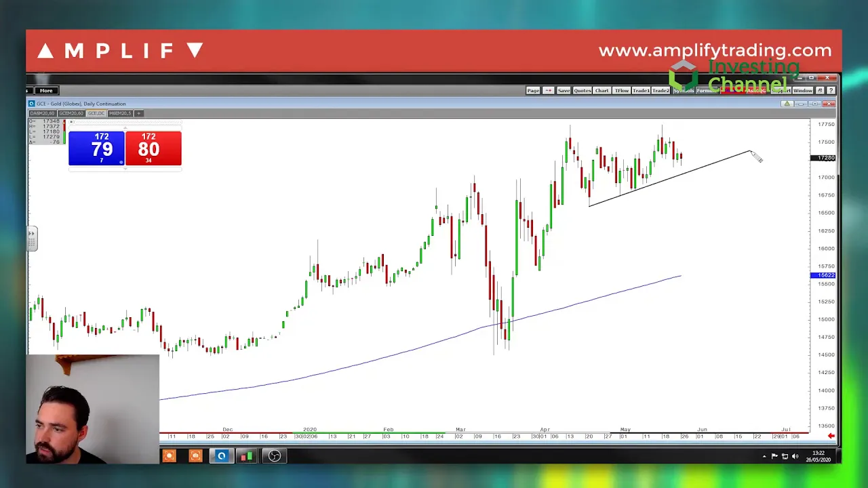Click the red ask price box 80
The image size is (868, 488).
(x=153, y=148)
